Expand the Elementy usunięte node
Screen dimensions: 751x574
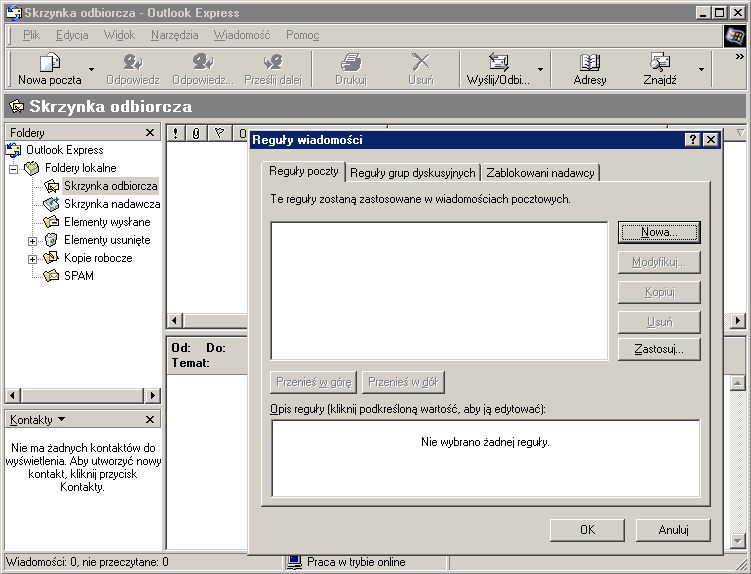[32, 241]
